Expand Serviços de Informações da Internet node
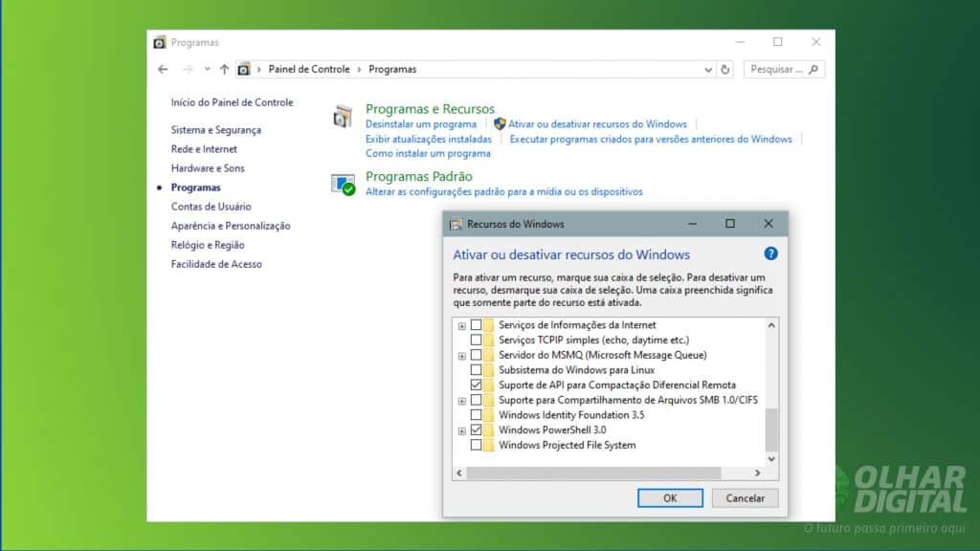Screen dimensions: 980x551 (462, 326)
